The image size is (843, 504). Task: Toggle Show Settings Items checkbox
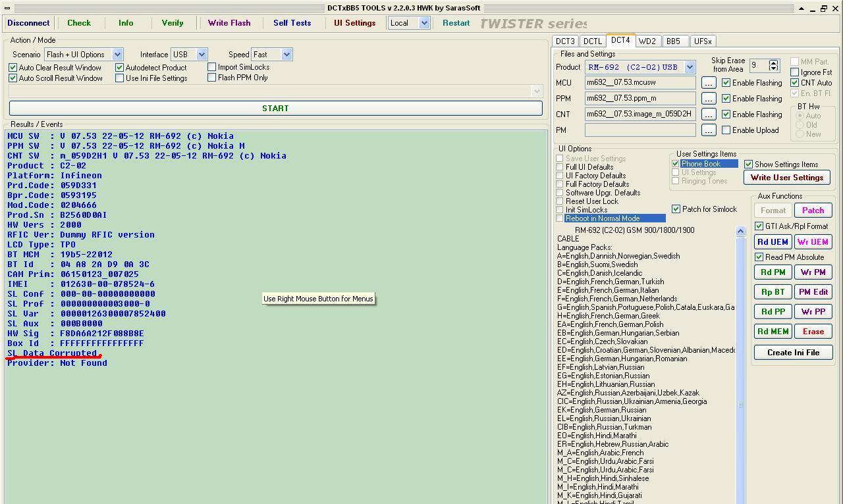748,164
